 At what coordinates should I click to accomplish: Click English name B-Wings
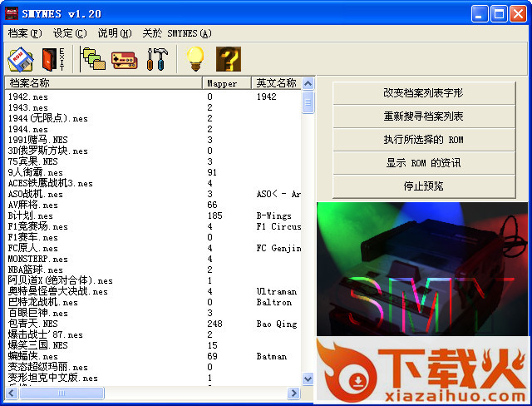tap(274, 216)
